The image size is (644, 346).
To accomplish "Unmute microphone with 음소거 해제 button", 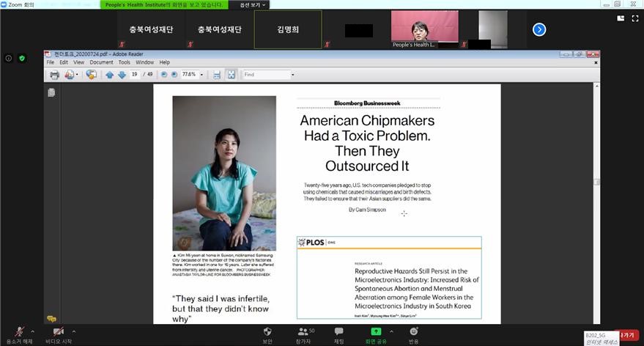I will pyautogui.click(x=19, y=335).
